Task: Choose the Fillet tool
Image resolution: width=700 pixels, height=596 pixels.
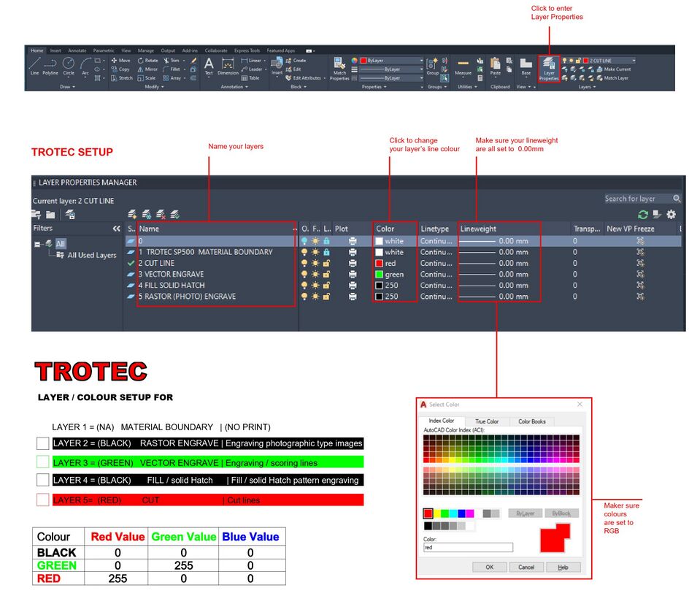Action: coord(172,69)
